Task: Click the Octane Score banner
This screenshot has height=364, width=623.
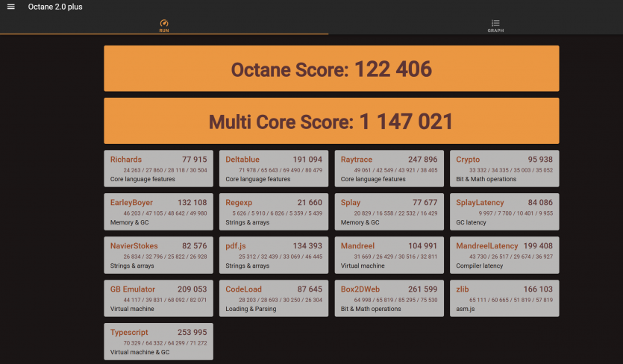Action: click(331, 69)
